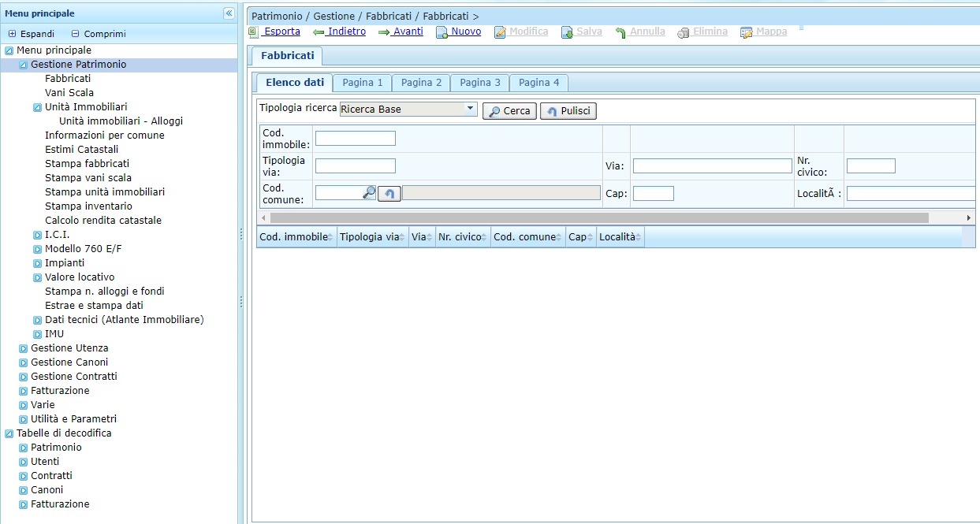Expand the I.C.I. tree node
980x524 pixels.
coord(37,235)
